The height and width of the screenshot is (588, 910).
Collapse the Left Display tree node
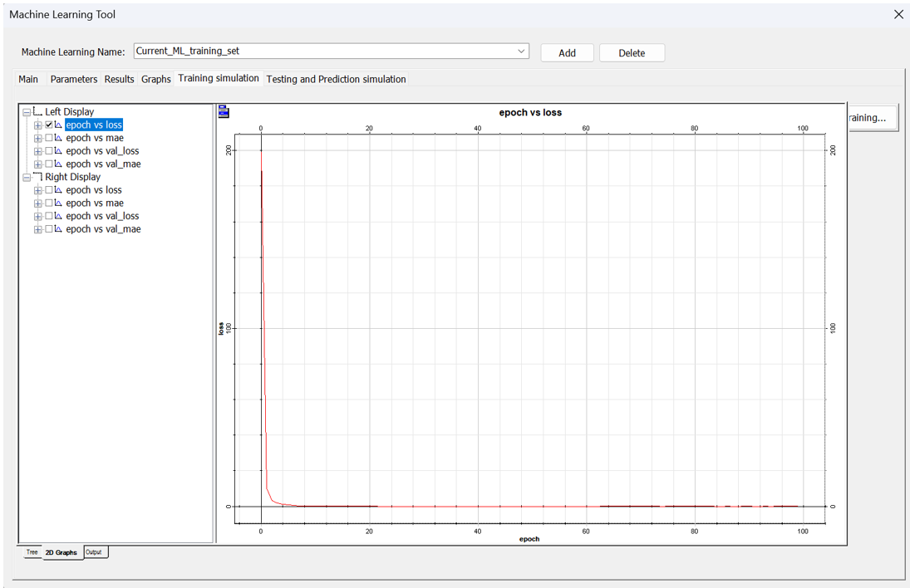(x=27, y=112)
